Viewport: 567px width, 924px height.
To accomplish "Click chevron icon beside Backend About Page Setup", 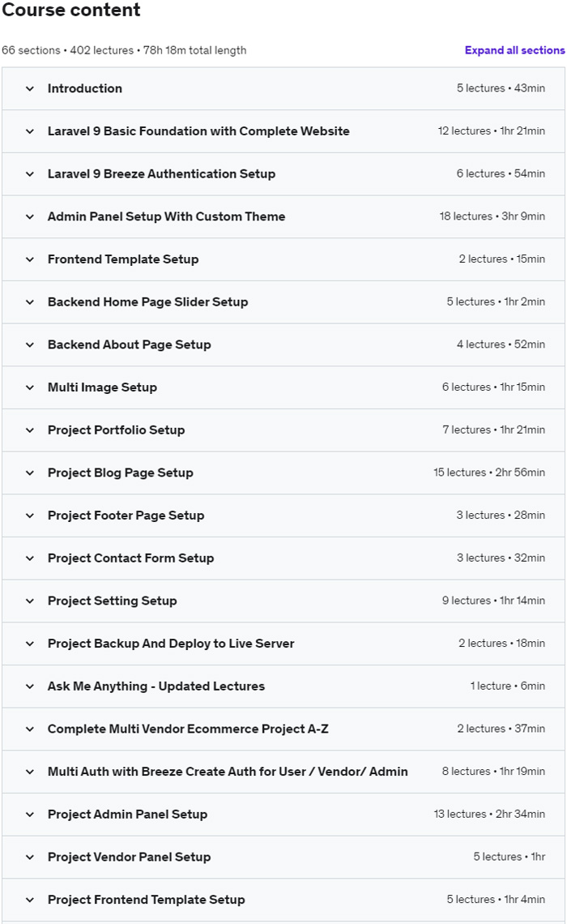I will coord(30,344).
